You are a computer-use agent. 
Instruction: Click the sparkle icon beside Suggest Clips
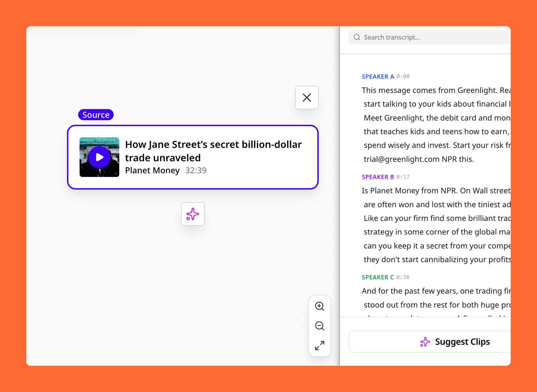coord(425,341)
